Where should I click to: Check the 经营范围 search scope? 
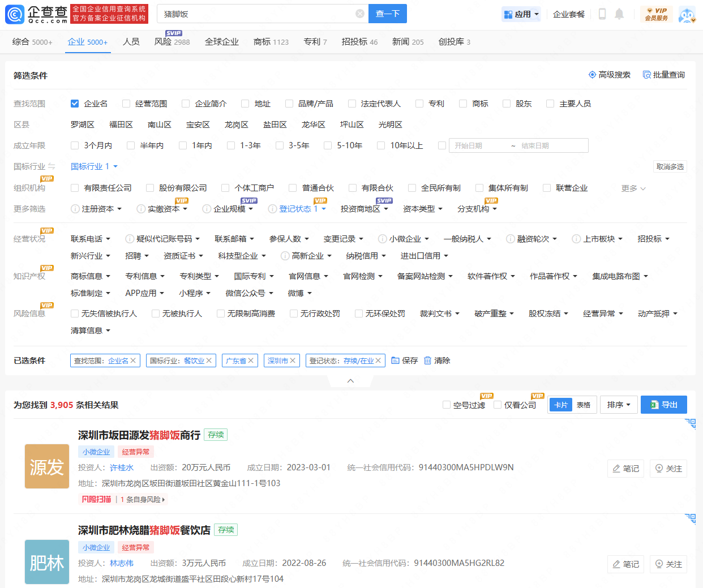[x=126, y=104]
